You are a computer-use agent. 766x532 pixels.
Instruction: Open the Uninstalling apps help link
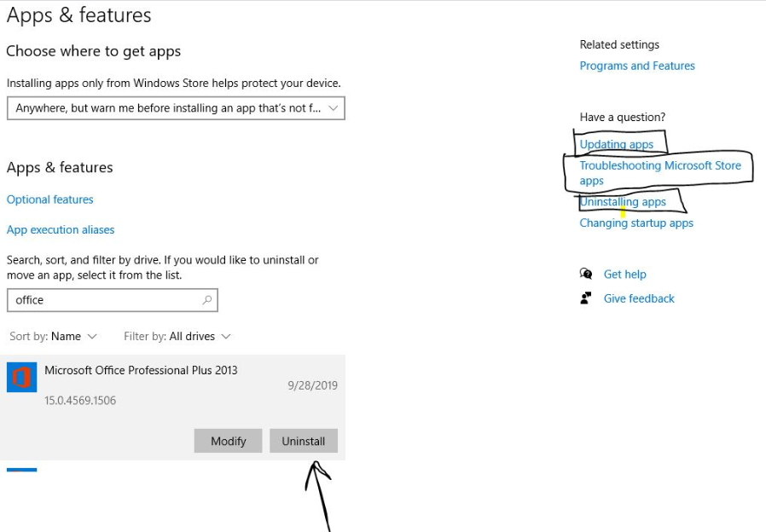pos(623,201)
